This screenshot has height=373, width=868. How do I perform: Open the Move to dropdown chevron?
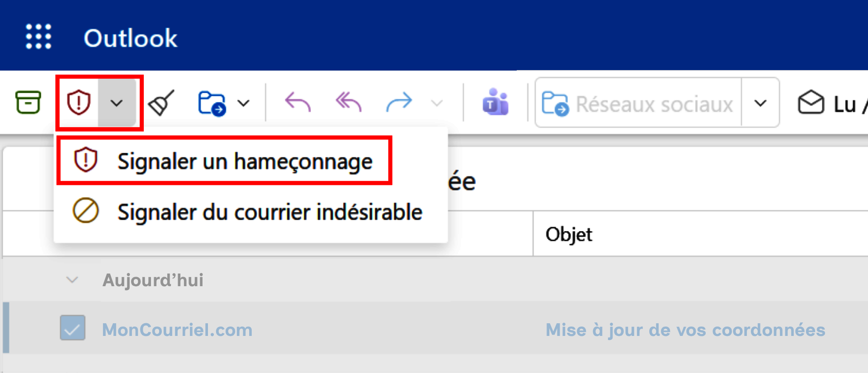[244, 104]
